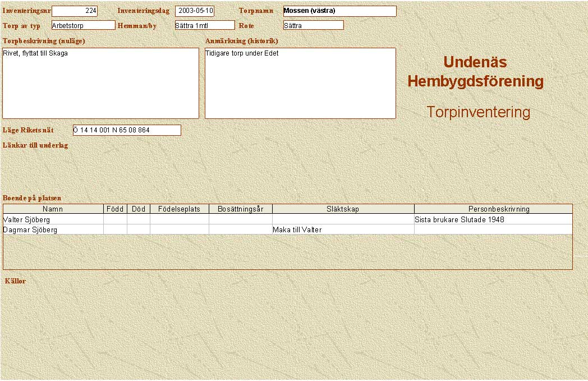Select the Bosättningsår column header

(x=240, y=209)
